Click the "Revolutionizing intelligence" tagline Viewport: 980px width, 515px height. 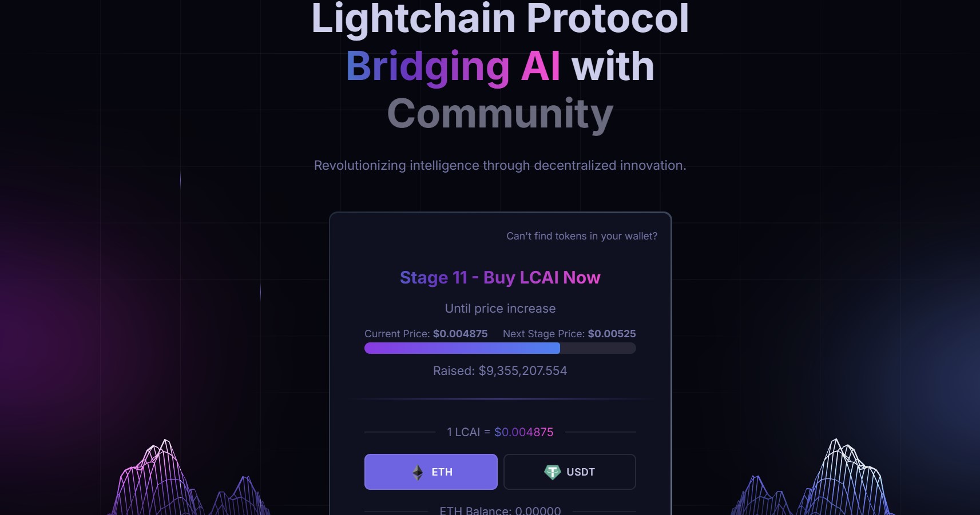(500, 166)
